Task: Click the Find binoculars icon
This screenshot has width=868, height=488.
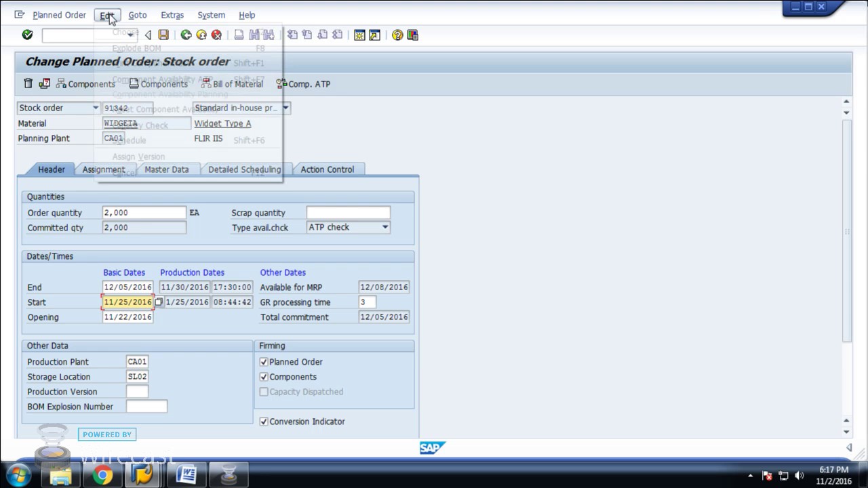Action: point(254,35)
